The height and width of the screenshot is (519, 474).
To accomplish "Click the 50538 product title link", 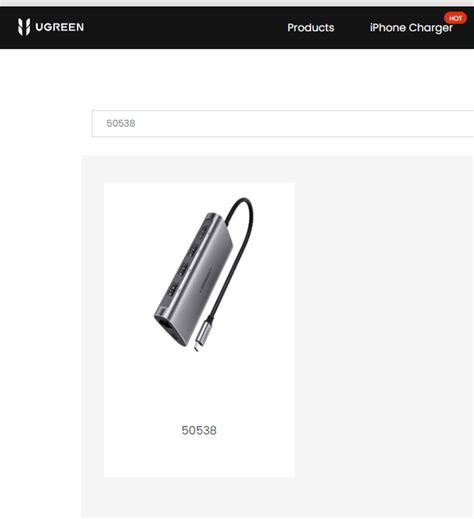I will (199, 430).
